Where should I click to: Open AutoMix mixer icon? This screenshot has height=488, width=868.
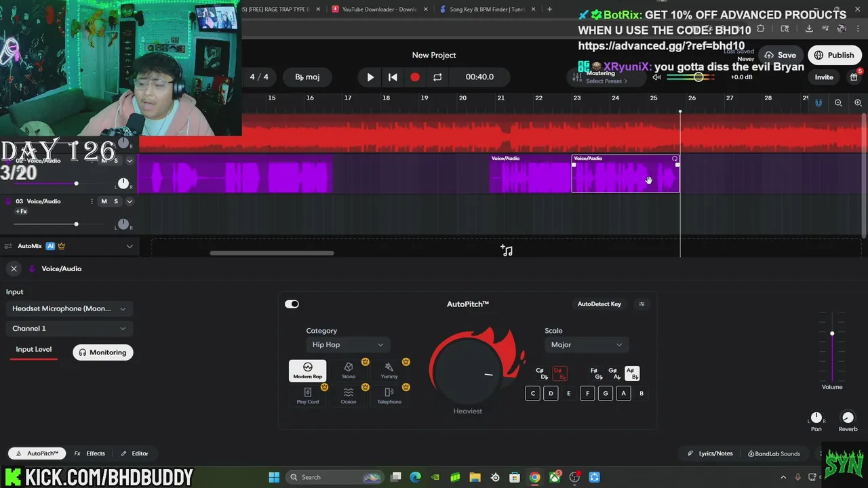(x=9, y=246)
